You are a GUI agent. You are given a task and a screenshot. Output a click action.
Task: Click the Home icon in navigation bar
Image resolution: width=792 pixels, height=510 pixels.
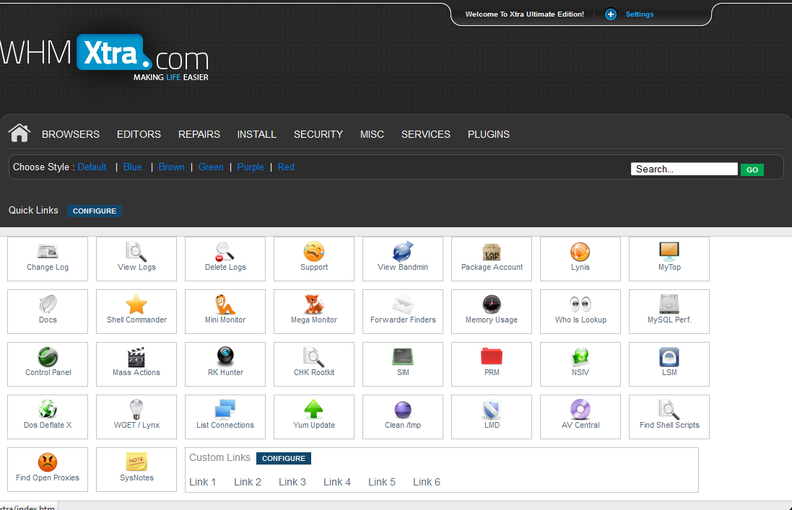(19, 133)
